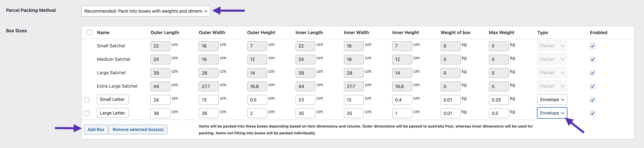Uncheck Enabled for Large Satchel row
Image resolution: width=644 pixels, height=148 pixels.
point(592,73)
